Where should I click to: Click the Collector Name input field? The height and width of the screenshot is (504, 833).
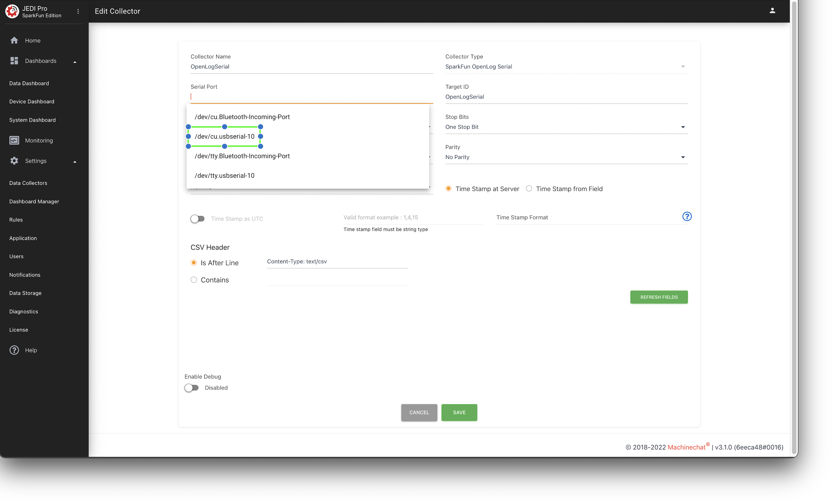pos(312,67)
